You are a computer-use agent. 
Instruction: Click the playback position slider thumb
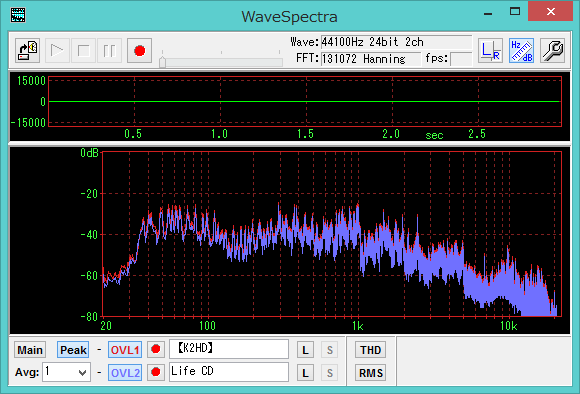click(162, 62)
